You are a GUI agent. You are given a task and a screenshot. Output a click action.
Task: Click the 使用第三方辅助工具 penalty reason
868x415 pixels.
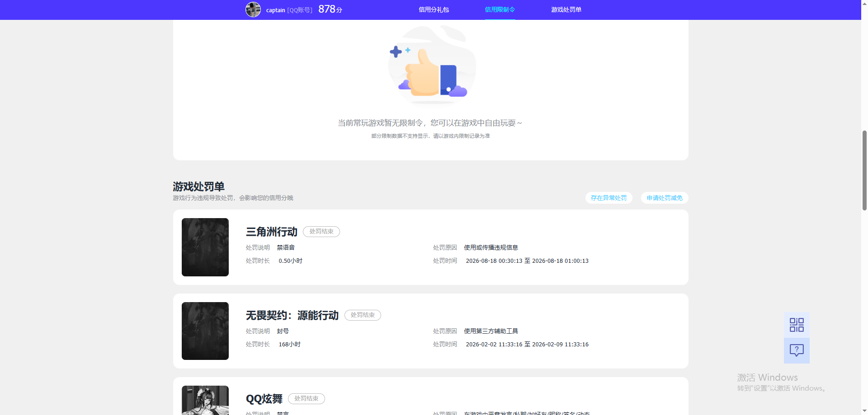coord(491,331)
